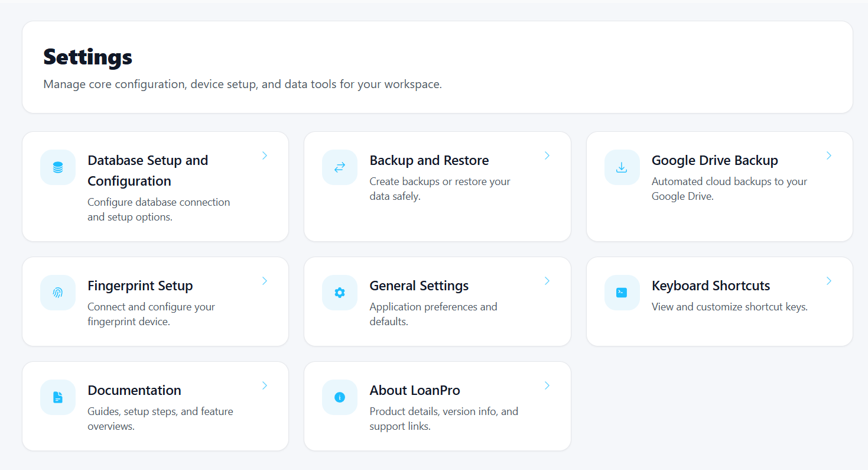Click the About LoanPro info icon
Screen dimensions: 868x470
point(340,397)
